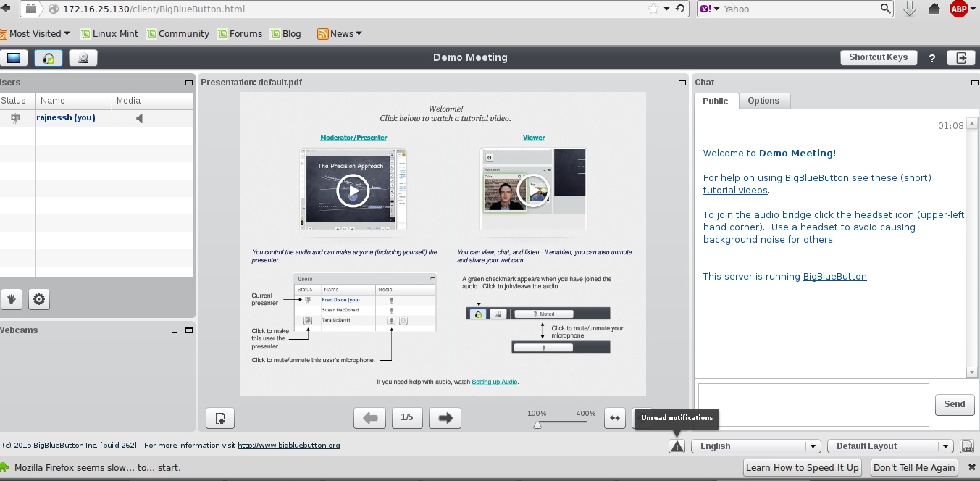The height and width of the screenshot is (481, 980).
Task: Toggle the headset audio join button
Action: pyautogui.click(x=49, y=58)
